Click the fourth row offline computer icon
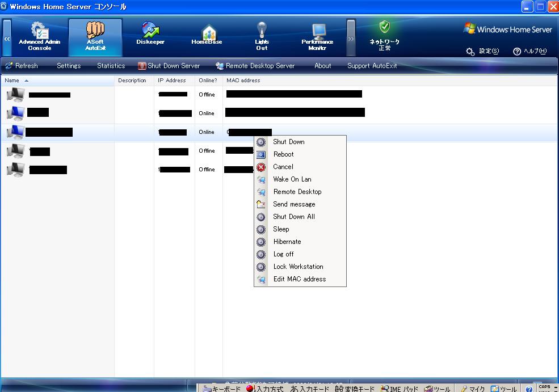559x392 pixels. pyautogui.click(x=15, y=151)
